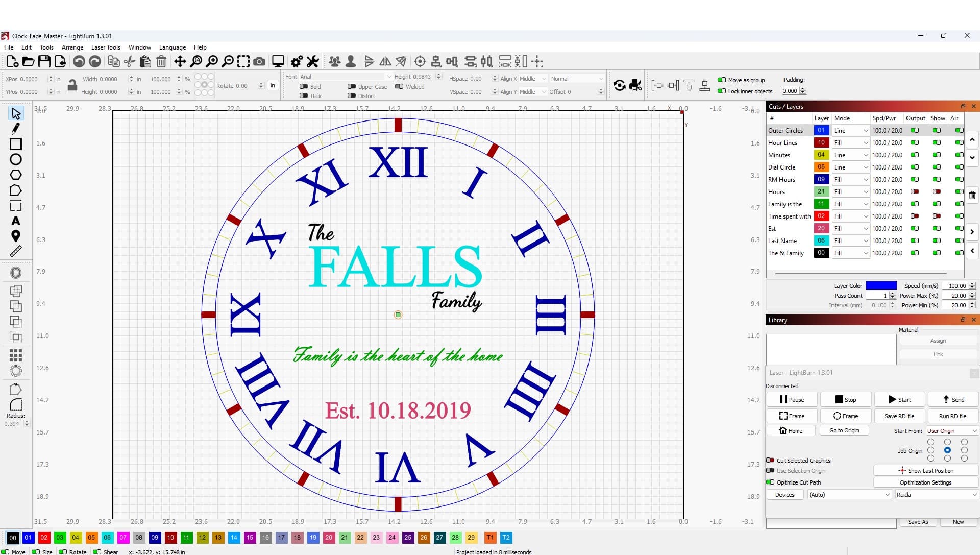Activate the Text creation tool

coord(15,221)
